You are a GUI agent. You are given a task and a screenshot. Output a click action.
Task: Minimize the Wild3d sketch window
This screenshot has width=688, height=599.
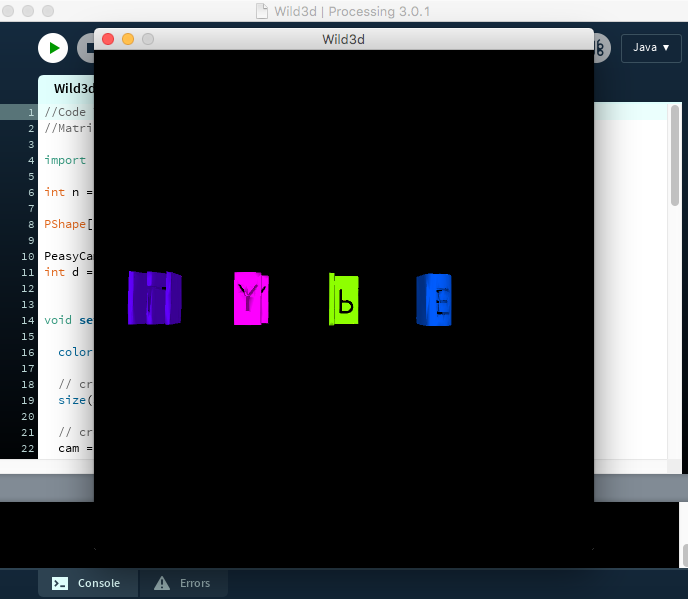tap(128, 39)
